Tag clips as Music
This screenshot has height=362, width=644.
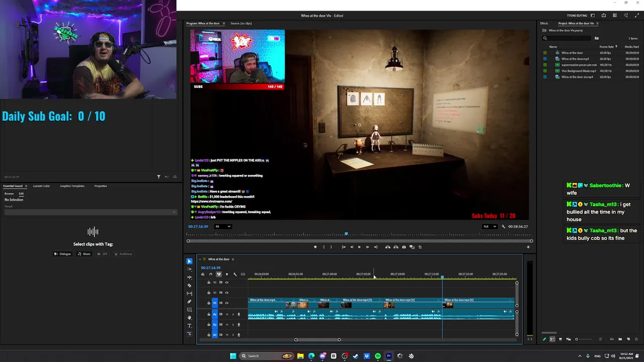pos(84,254)
